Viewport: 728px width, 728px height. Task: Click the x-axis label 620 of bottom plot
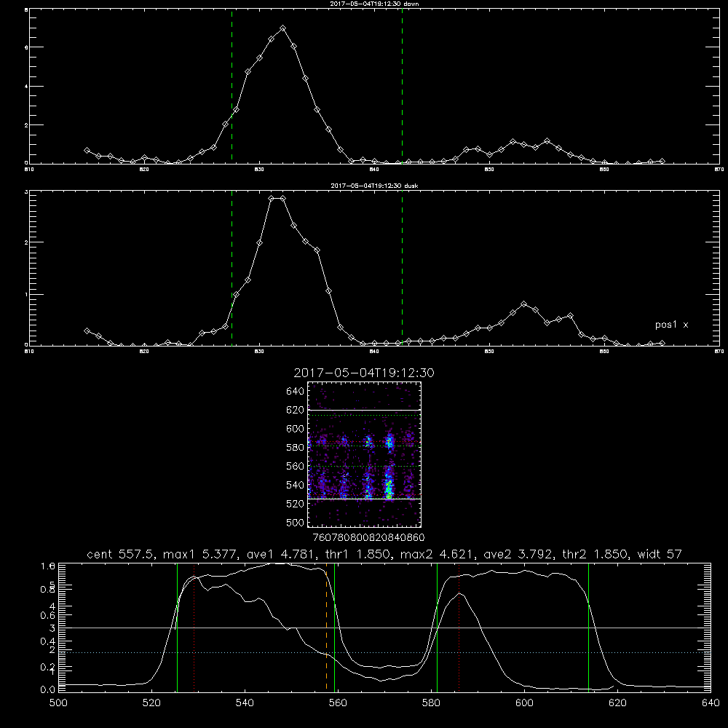tap(617, 703)
